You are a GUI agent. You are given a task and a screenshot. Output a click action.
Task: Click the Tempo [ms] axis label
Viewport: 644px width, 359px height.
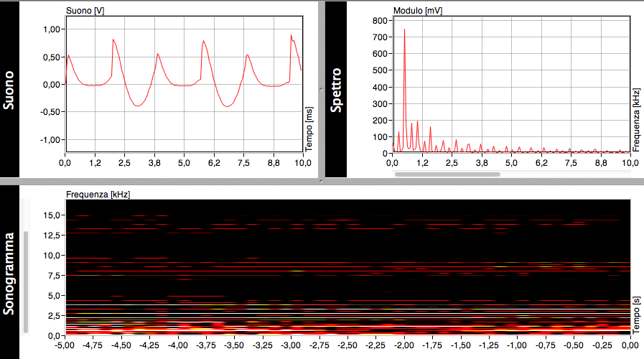(309, 128)
